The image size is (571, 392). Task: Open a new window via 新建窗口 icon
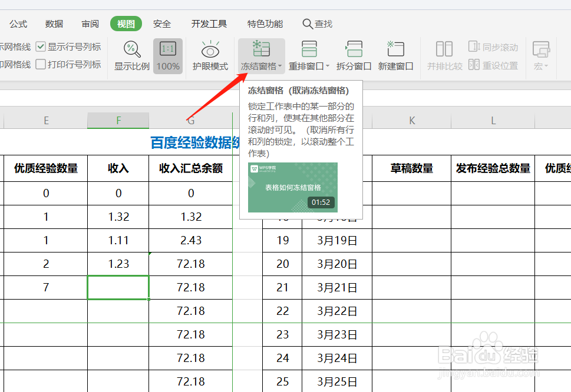[x=395, y=50]
